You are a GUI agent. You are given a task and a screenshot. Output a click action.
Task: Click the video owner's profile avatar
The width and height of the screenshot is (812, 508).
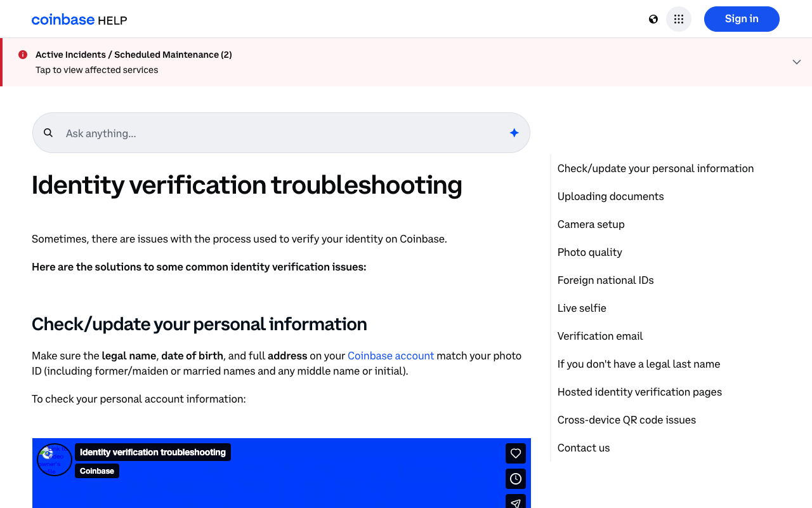[55, 460]
